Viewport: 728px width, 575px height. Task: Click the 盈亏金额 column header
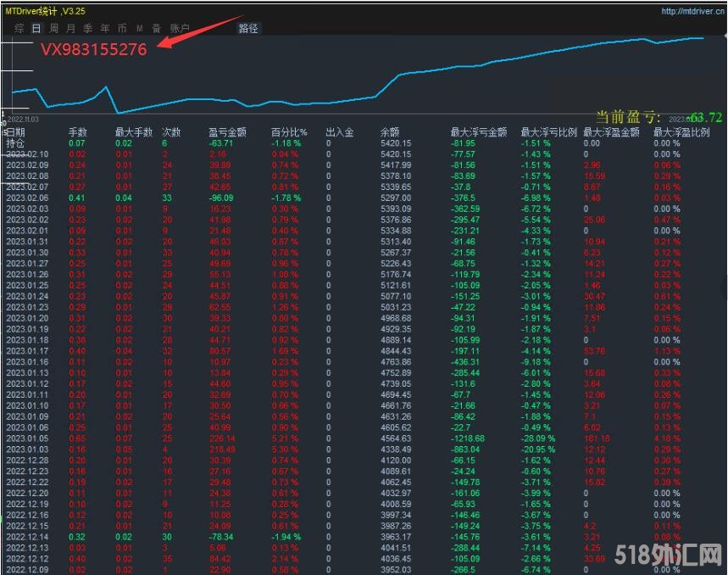coord(227,132)
